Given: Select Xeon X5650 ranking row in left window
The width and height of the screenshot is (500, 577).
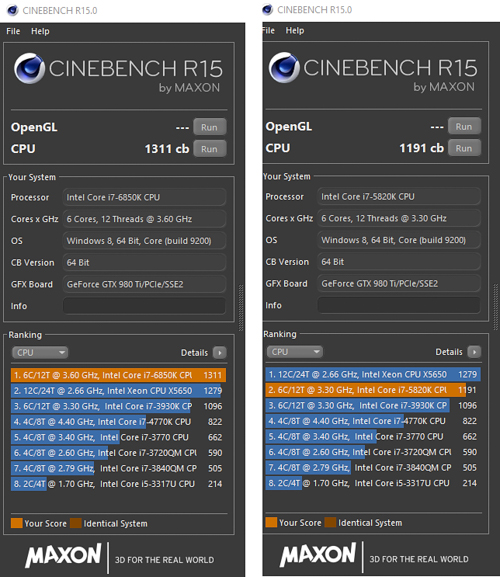Looking at the screenshot, I should (x=118, y=390).
